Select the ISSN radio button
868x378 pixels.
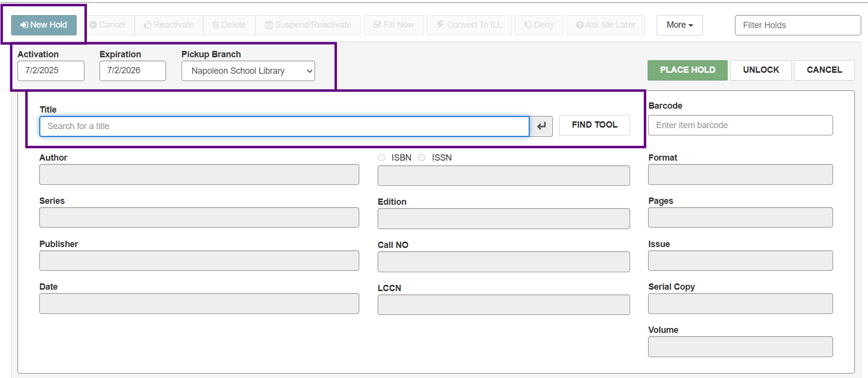tap(422, 158)
